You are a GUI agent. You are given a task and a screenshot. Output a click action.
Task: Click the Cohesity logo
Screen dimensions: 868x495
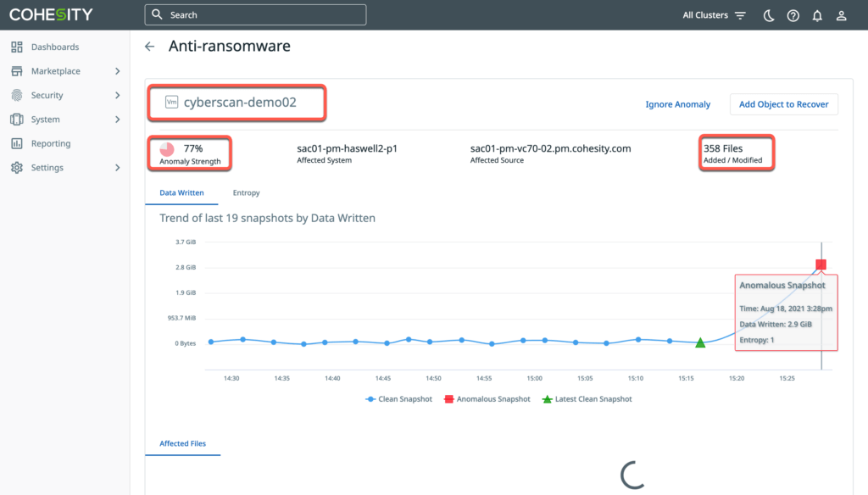click(x=51, y=14)
